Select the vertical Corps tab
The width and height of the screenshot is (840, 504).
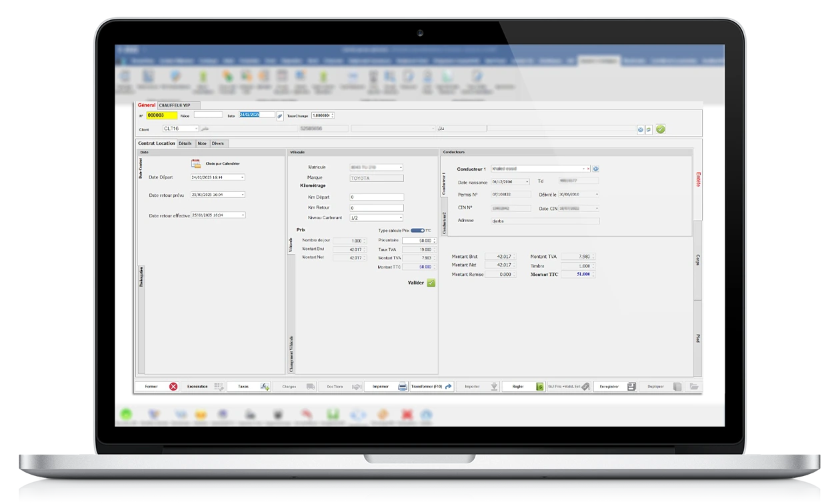[x=698, y=260]
